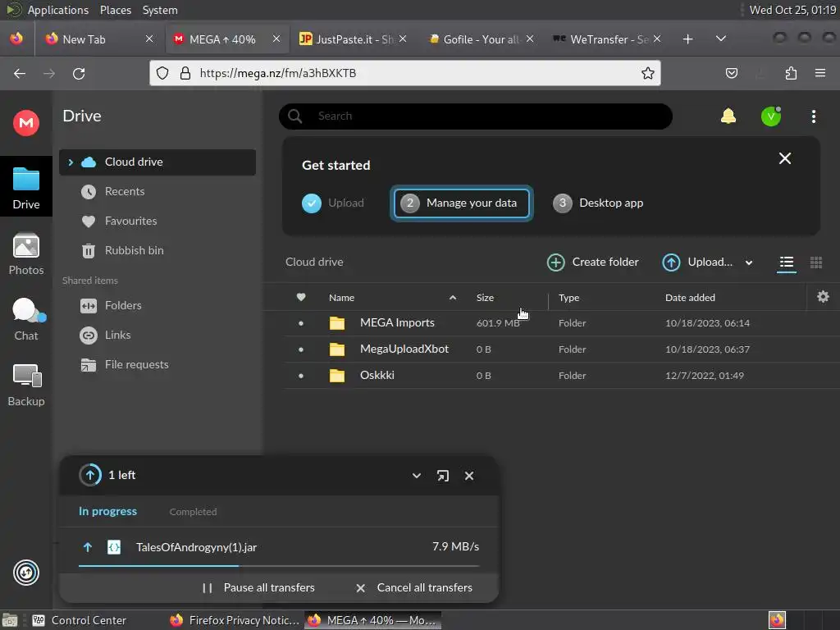Open Firefox extensions icon
The height and width of the screenshot is (630, 840).
(x=791, y=73)
